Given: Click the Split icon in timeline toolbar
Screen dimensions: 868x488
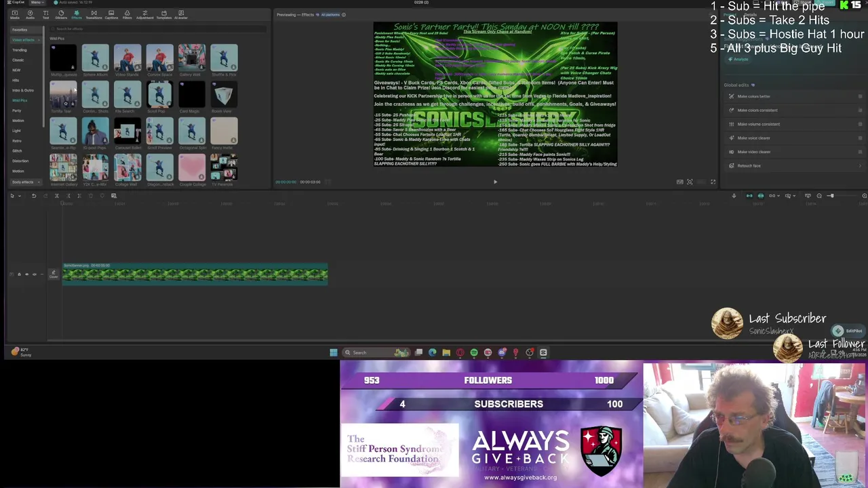Looking at the screenshot, I should pos(57,196).
